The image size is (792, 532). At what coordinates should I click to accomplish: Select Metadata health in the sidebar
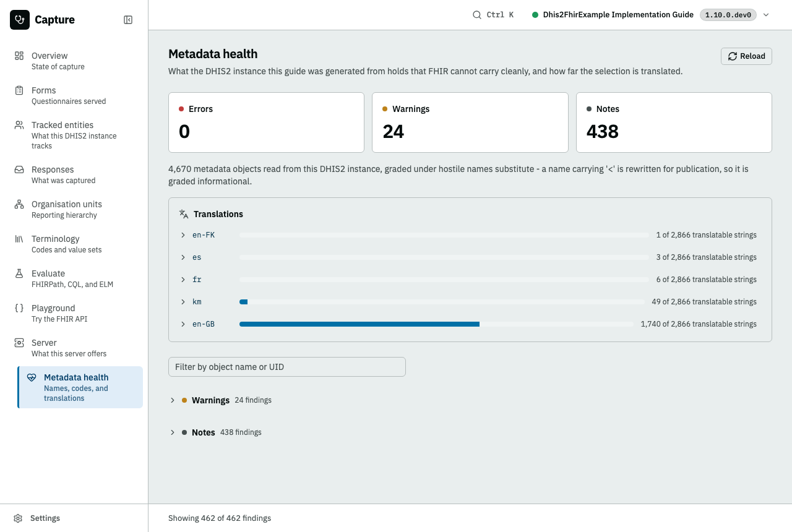pos(80,387)
